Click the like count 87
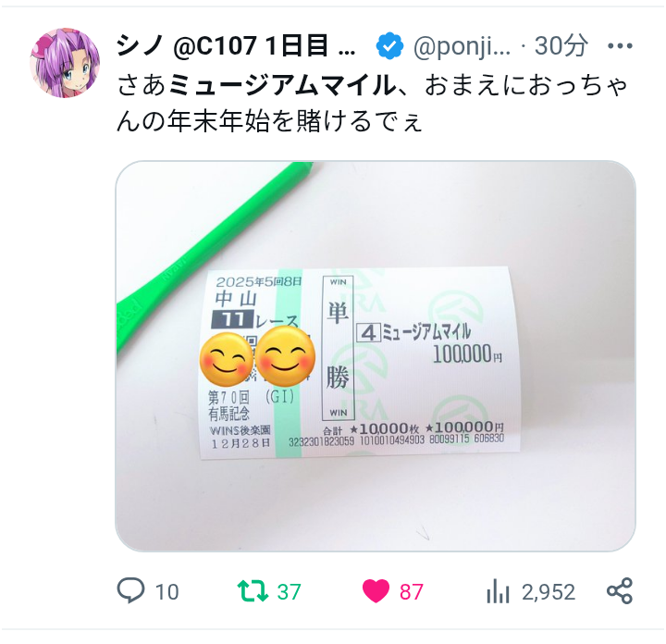 pyautogui.click(x=411, y=592)
